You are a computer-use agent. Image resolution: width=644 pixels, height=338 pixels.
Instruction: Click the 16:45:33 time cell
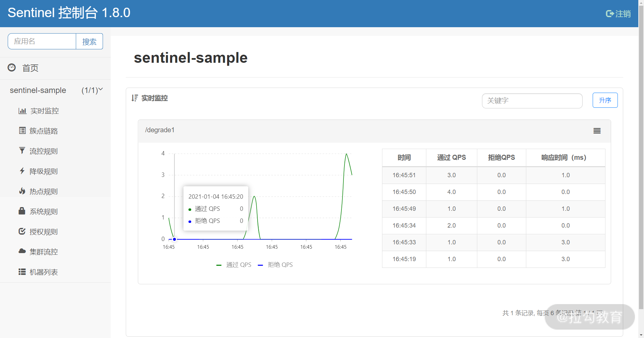pyautogui.click(x=404, y=242)
